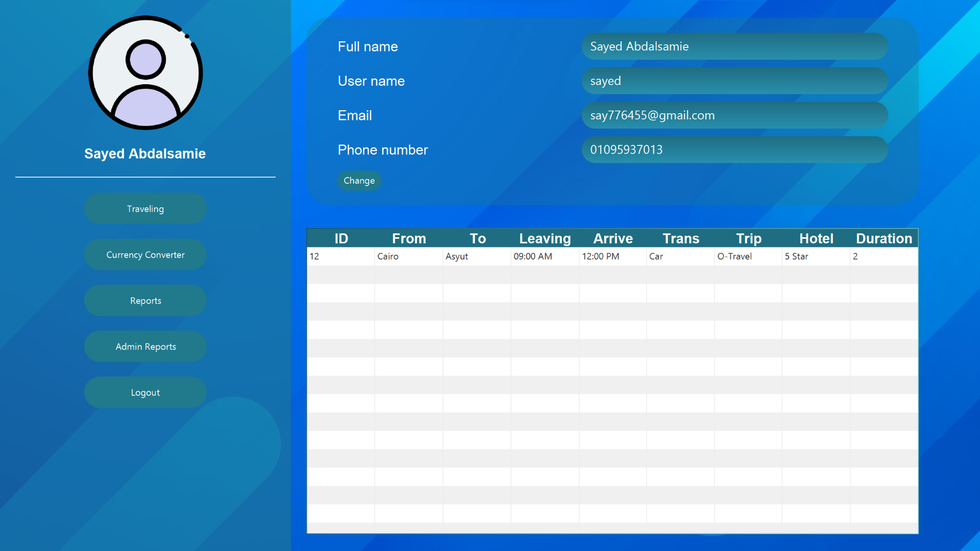Image resolution: width=980 pixels, height=551 pixels.
Task: Click the Leaving column header
Action: coord(545,238)
